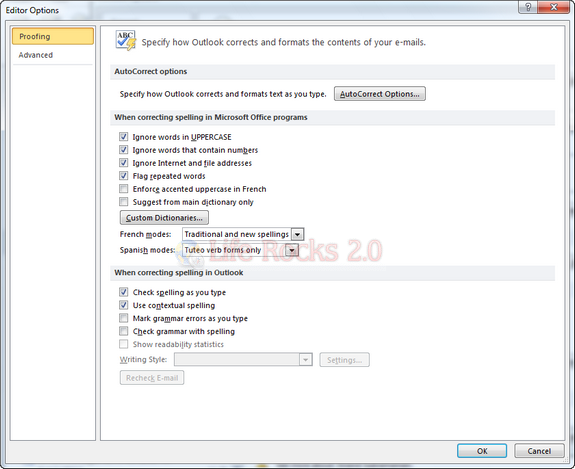Click the ABC proofing icon
Viewport: 575px width, 469px height.
(126, 40)
